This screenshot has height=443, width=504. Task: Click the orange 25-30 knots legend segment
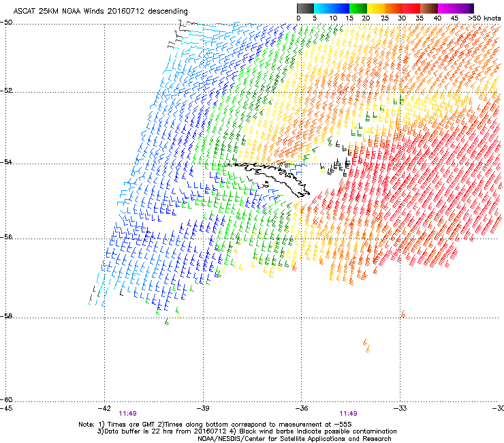coord(394,8)
